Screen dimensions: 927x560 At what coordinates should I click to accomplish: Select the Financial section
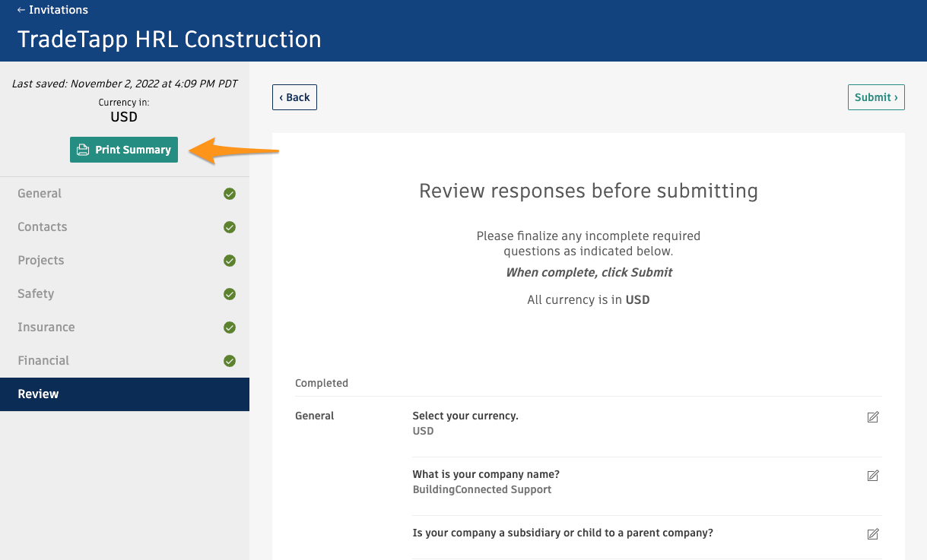[x=43, y=361]
